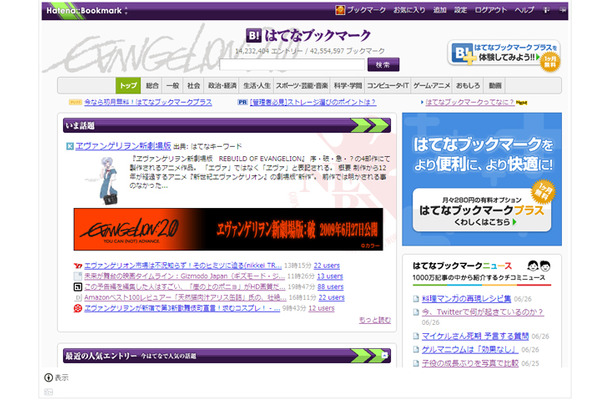Click the page icon beside 今、Twitterで何が起きているのか?
Screen dimensions: 610x400
416,312
